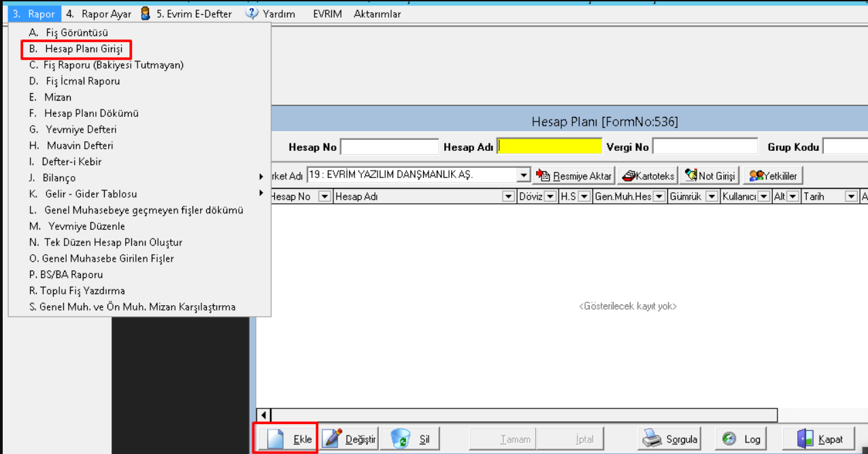Click into the Hesap No field
The width and height of the screenshot is (868, 454).
pos(389,147)
